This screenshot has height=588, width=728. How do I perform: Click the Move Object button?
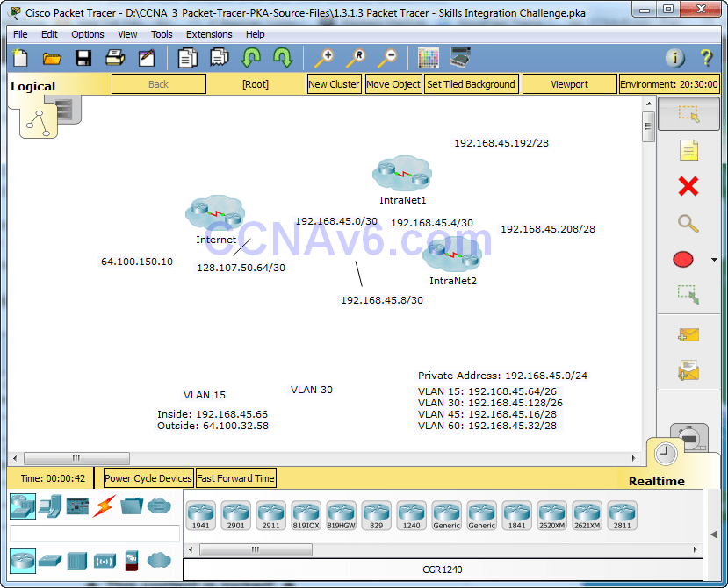click(x=393, y=84)
